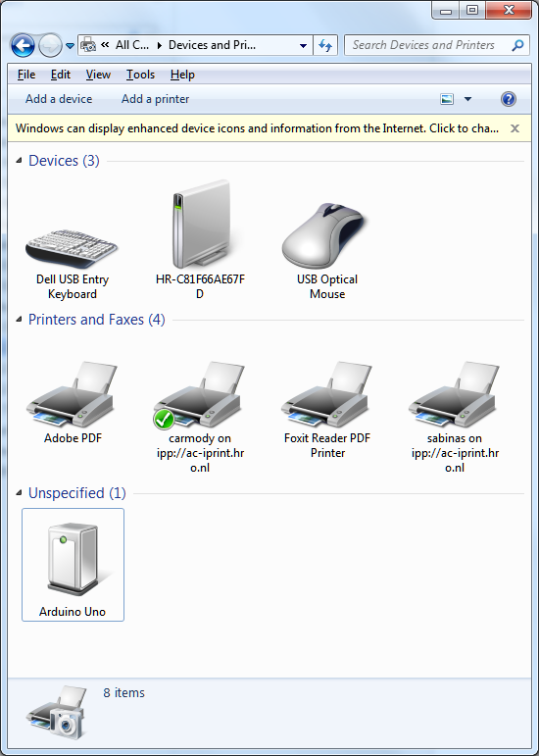This screenshot has height=756, width=539.
Task: Open the Tools menu
Action: (140, 75)
